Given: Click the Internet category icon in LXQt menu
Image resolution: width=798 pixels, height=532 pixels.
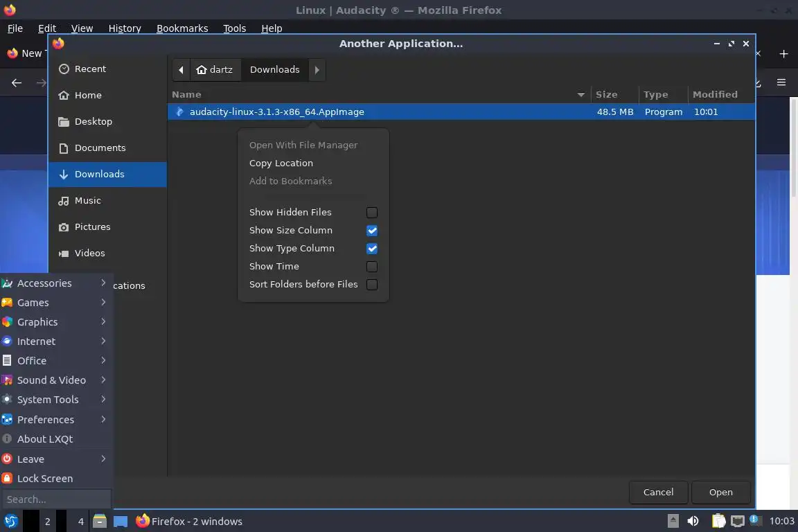Looking at the screenshot, I should pos(7,341).
